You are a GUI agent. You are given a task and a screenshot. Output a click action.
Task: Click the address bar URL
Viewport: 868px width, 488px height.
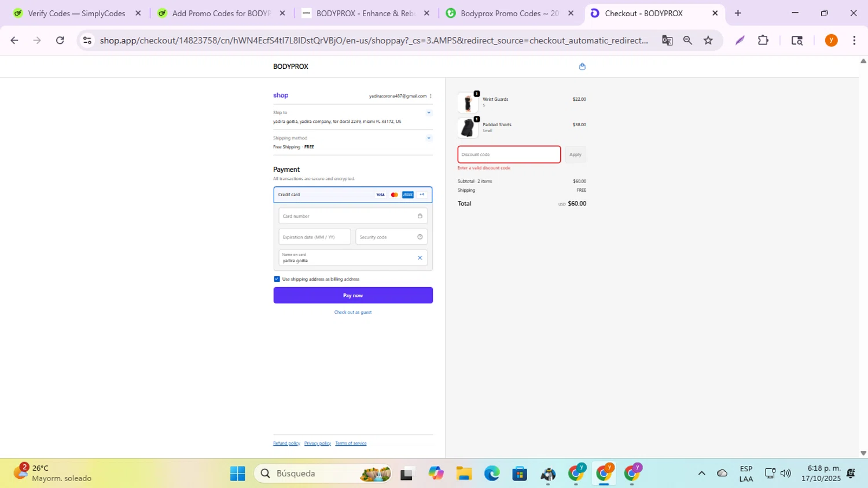(x=374, y=41)
